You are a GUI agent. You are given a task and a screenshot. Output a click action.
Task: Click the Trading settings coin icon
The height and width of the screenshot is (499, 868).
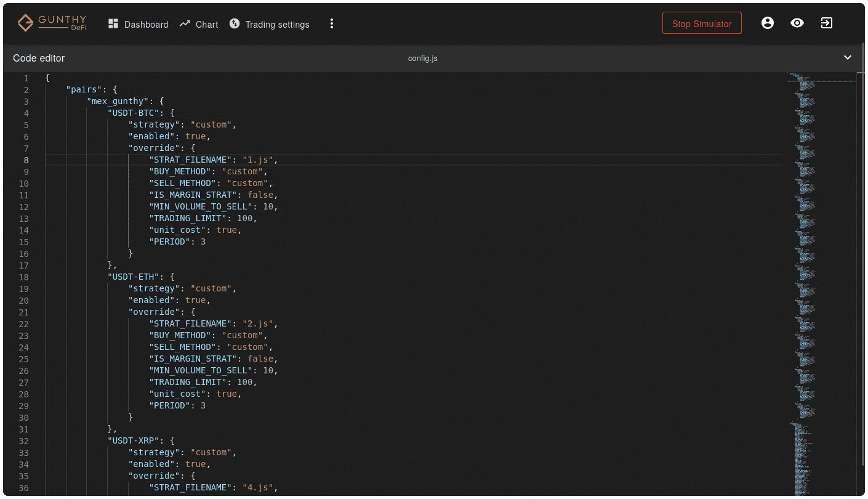pos(235,24)
